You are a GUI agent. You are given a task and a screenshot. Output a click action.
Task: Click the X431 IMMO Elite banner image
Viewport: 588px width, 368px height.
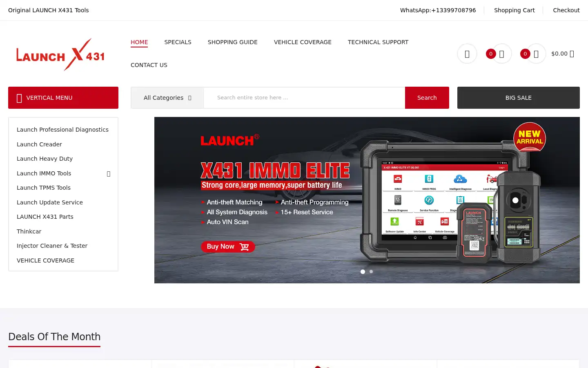click(x=367, y=200)
